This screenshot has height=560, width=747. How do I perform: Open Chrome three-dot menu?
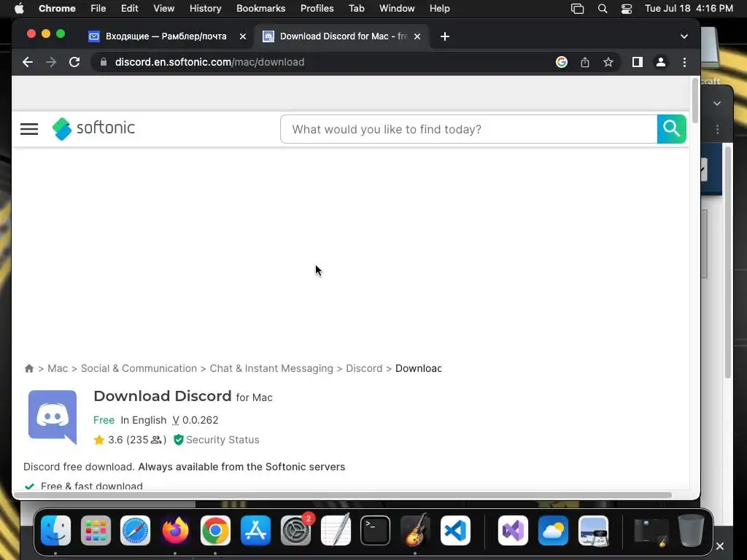[x=684, y=62]
